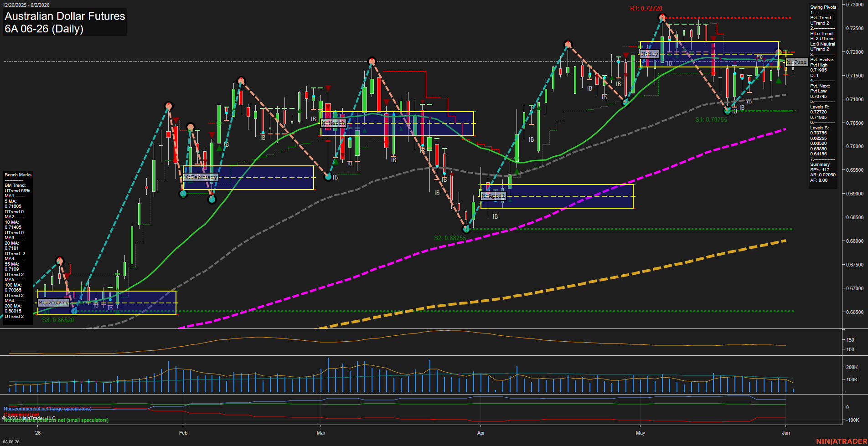Image resolution: width=868 pixels, height=446 pixels.
Task: Click the 0.66500 price axis label
Action: [855, 313]
